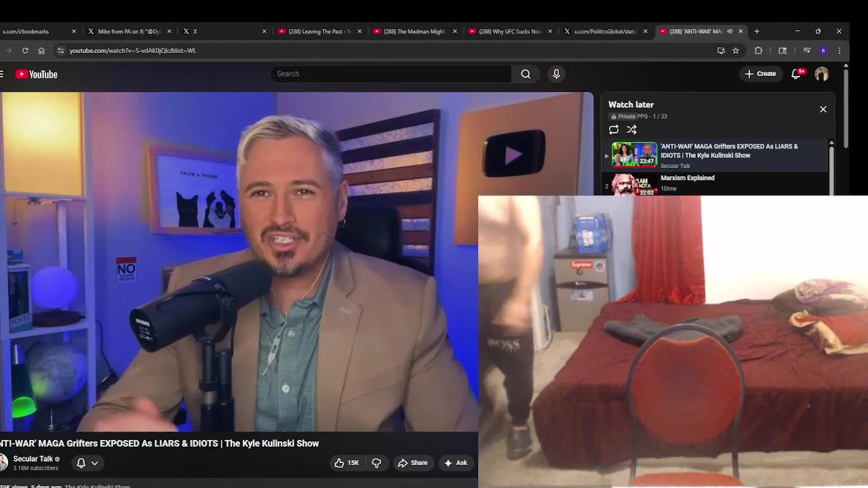
Task: Switch to the x.com/i/bookmarks tab
Action: (37, 31)
